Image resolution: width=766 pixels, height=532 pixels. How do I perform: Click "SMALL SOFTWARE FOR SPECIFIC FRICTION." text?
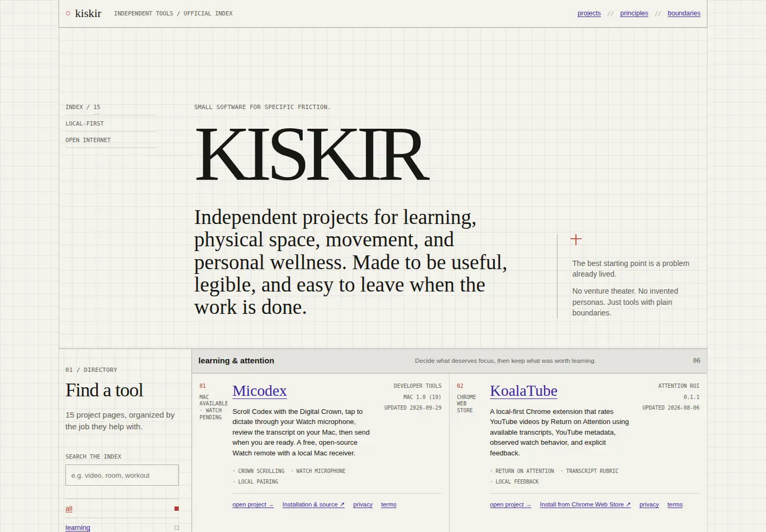(x=262, y=107)
